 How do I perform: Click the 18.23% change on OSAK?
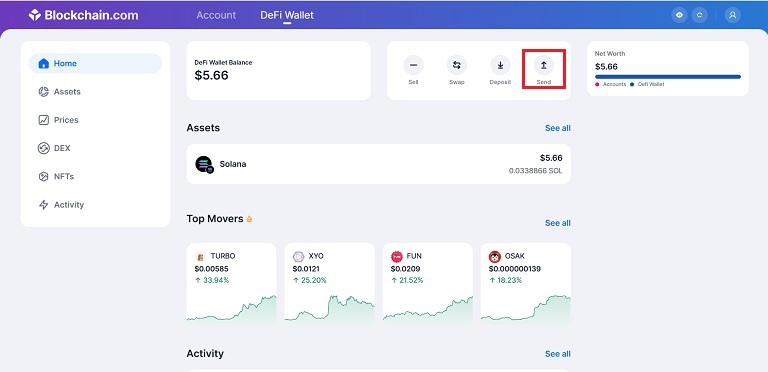coord(505,280)
